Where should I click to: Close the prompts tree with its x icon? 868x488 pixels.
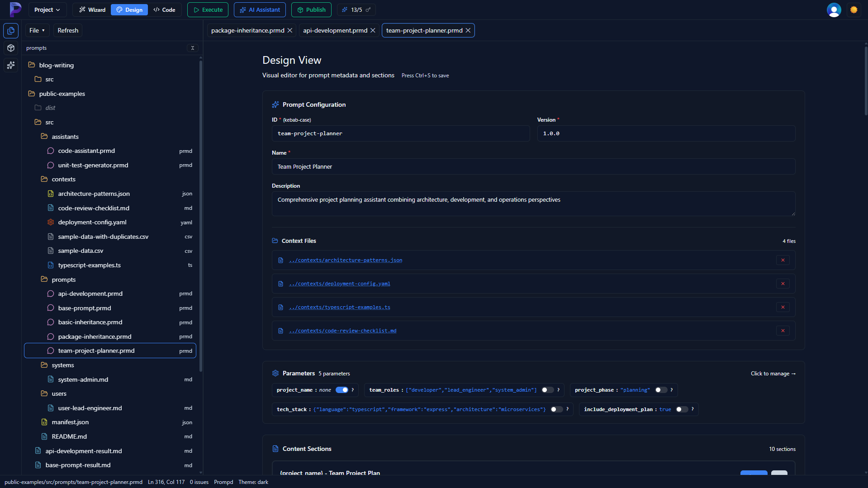pyautogui.click(x=192, y=48)
